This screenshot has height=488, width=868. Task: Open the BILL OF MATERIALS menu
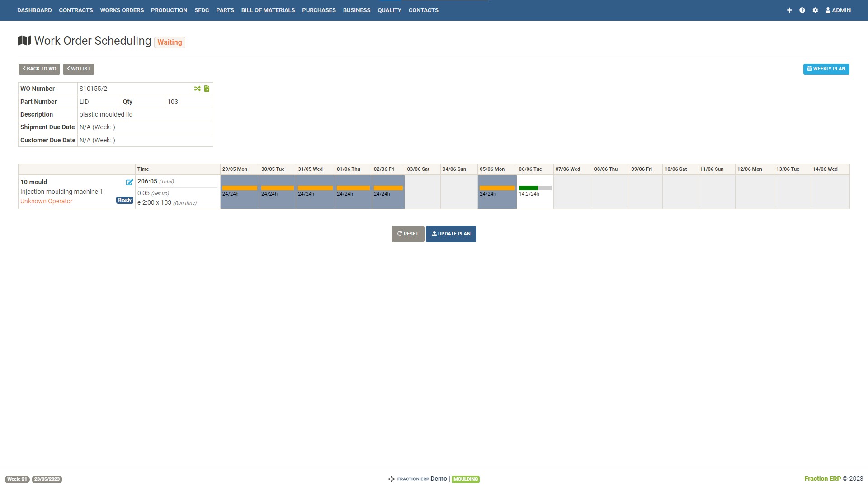coord(268,10)
